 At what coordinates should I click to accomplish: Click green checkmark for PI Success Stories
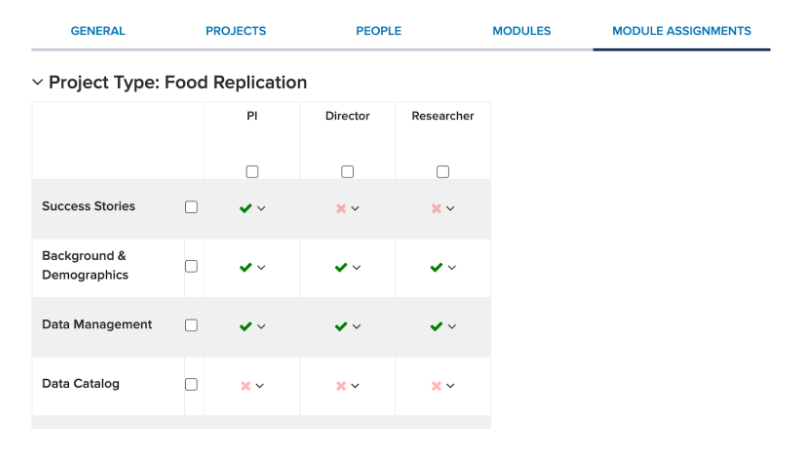[246, 208]
